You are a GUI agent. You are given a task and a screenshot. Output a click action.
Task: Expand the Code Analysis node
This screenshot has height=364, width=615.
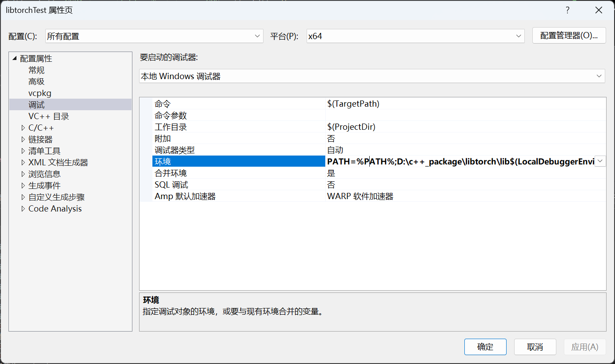23,208
